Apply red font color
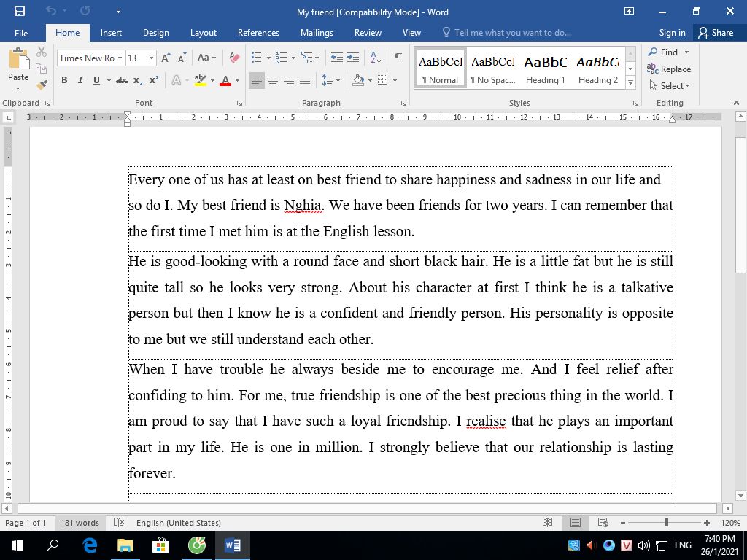This screenshot has height=560, width=747. (225, 80)
